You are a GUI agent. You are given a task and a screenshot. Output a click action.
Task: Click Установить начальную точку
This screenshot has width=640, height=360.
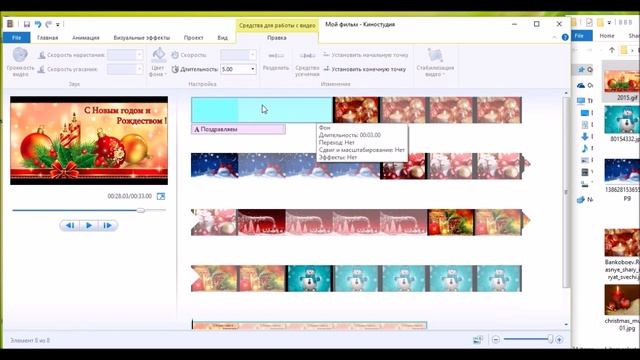(x=365, y=55)
